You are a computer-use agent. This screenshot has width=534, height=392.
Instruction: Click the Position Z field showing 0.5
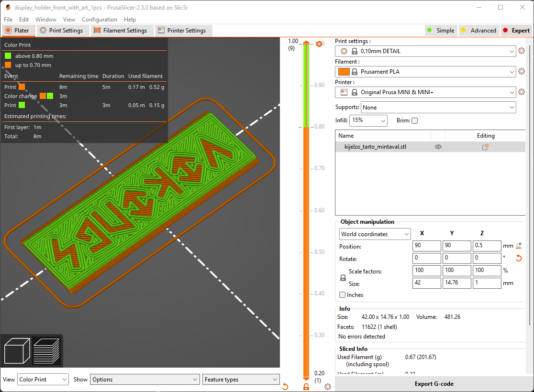tap(487, 246)
